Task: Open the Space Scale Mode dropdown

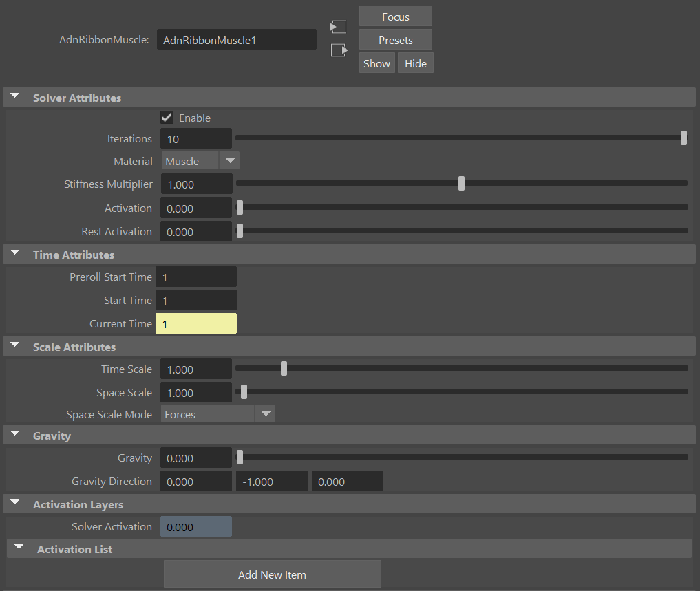Action: point(265,413)
